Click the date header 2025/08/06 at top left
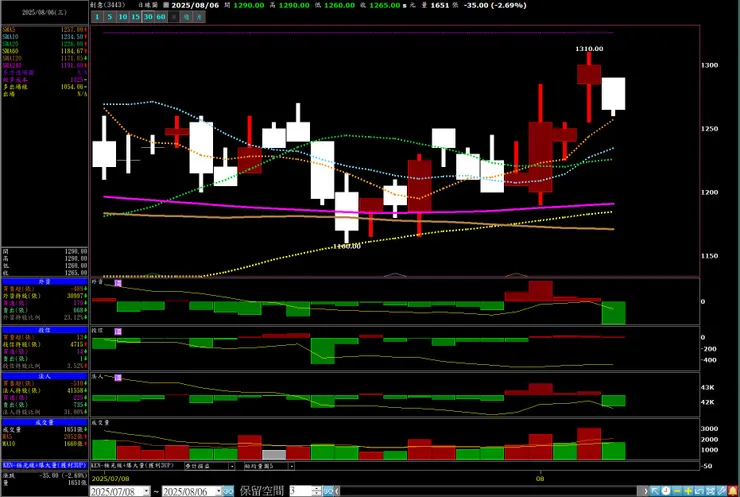Screen dimensions: 740x497 [x=44, y=12]
